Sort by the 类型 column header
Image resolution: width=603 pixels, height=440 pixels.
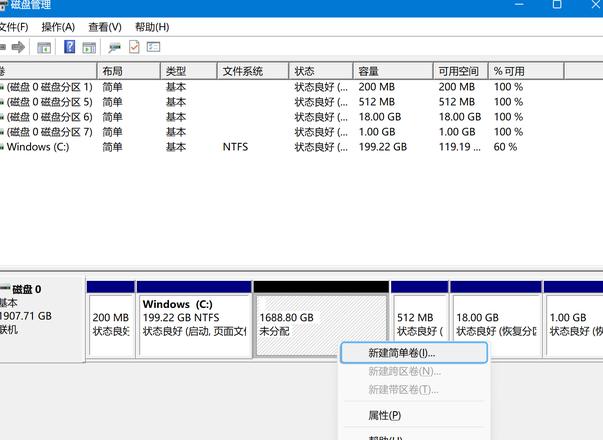tap(188, 71)
